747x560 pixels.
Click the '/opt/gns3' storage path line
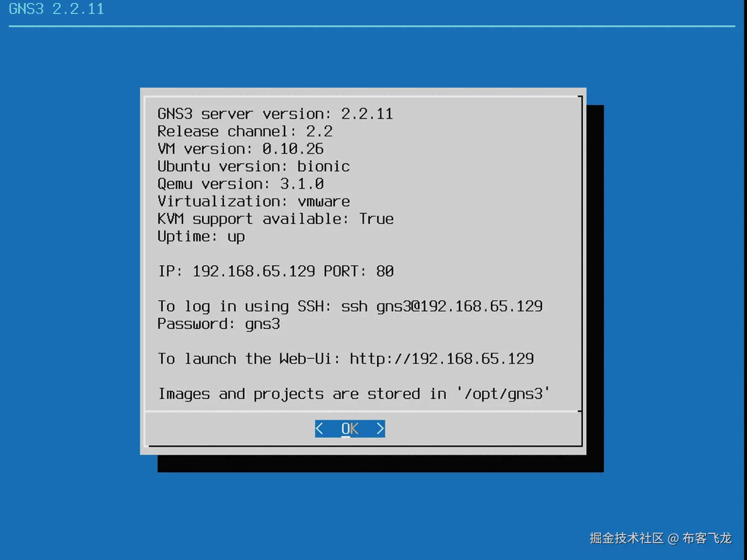(x=354, y=394)
